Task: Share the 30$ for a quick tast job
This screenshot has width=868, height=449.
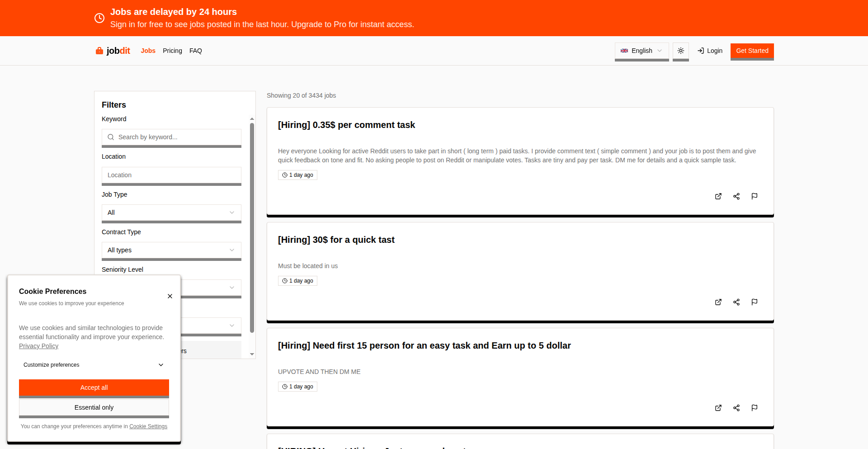Action: coord(736,302)
